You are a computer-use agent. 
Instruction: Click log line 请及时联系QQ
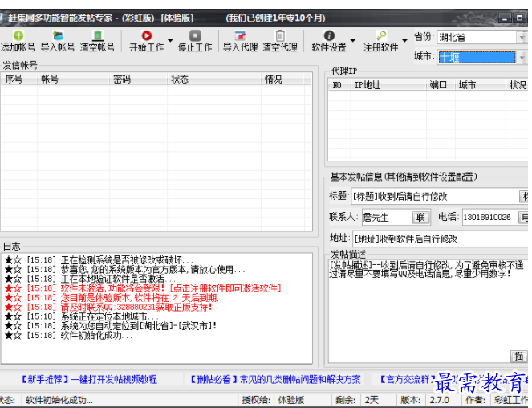[x=108, y=307]
